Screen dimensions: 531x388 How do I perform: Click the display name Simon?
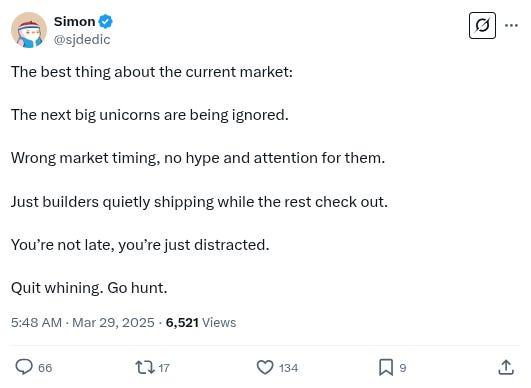click(x=75, y=22)
